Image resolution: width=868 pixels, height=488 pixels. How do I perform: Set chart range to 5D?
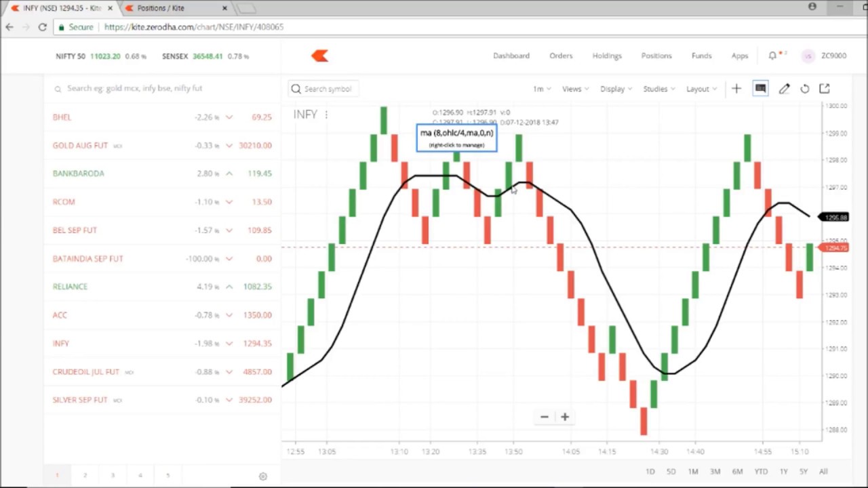pos(671,472)
